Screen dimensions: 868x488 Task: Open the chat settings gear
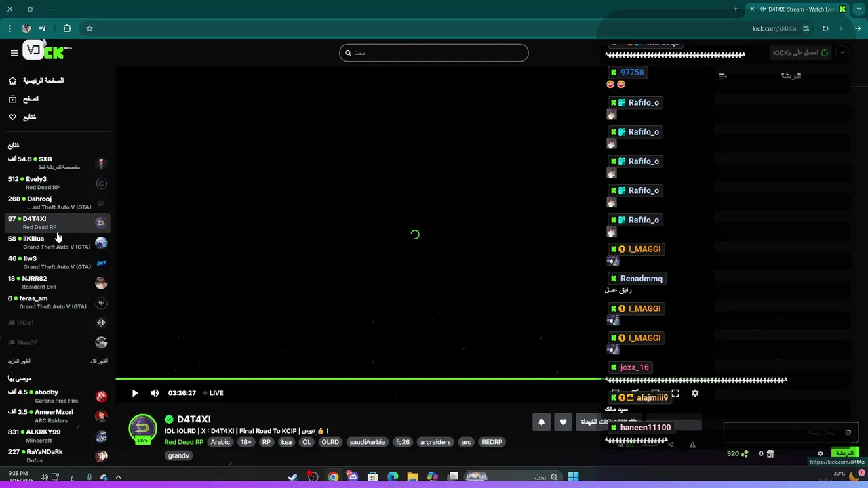pos(820,453)
